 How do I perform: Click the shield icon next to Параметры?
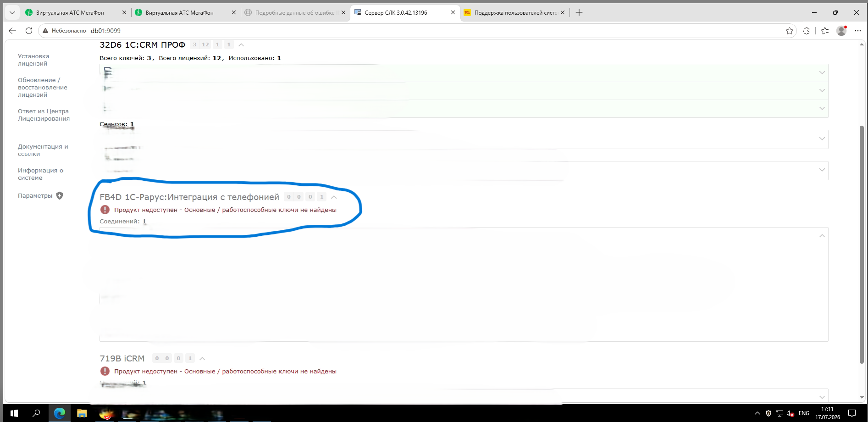click(x=60, y=196)
